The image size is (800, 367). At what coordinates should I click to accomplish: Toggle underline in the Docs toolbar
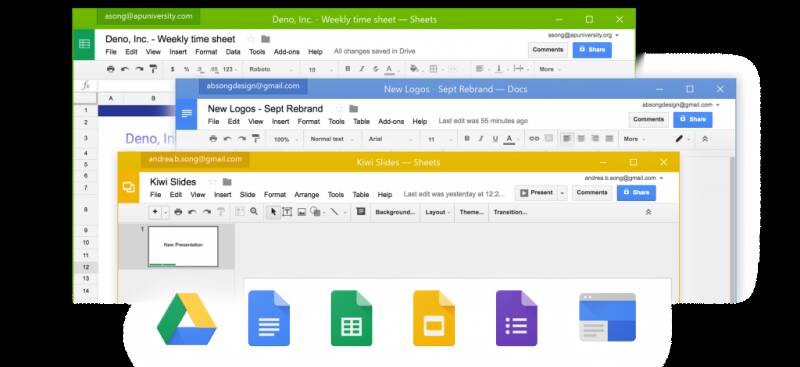(x=495, y=139)
